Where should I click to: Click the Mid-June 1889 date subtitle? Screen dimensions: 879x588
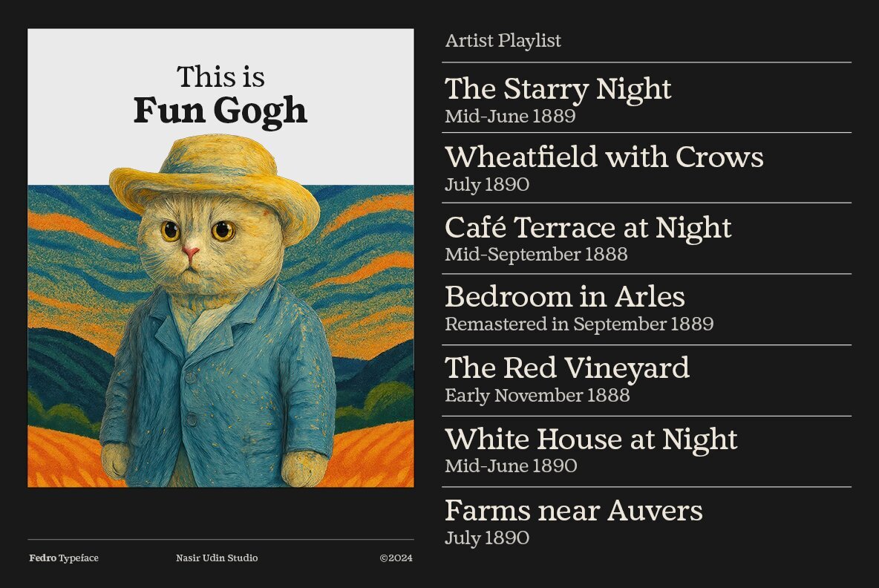point(510,117)
